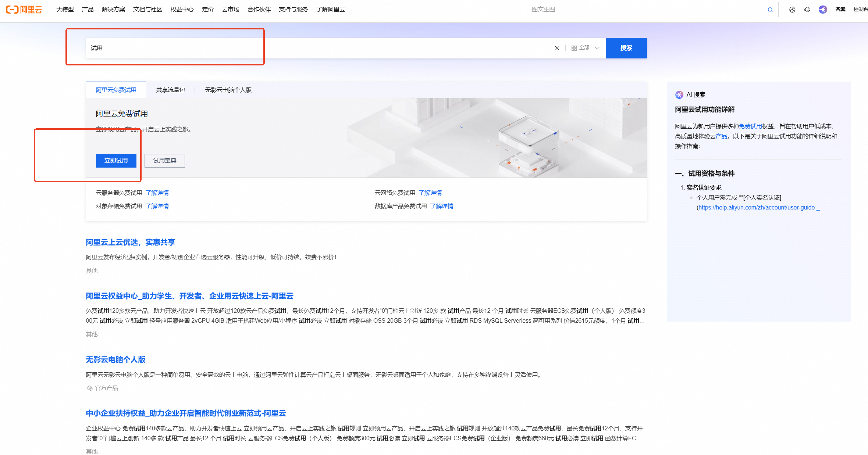
Task: Open the 定价 menu item
Action: (208, 10)
